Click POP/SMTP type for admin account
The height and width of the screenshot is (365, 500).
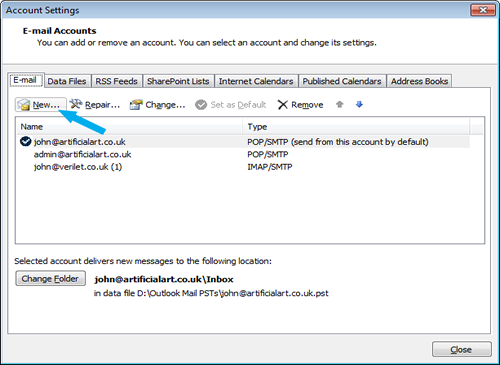pyautogui.click(x=268, y=154)
